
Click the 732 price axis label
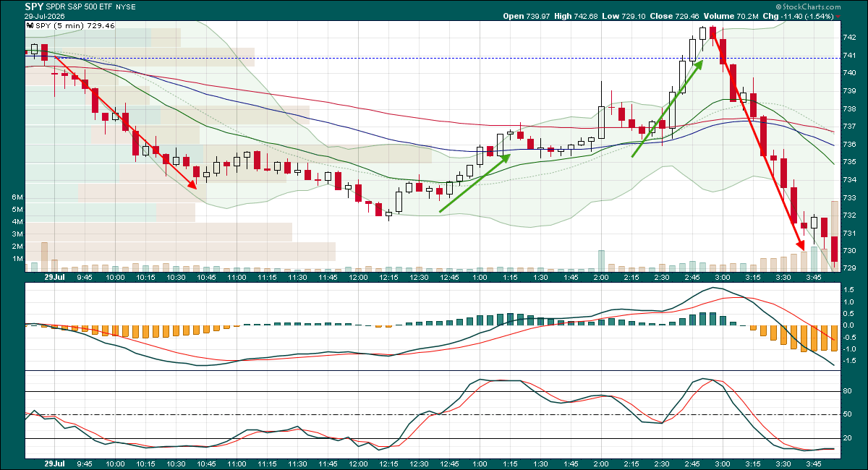tap(851, 215)
